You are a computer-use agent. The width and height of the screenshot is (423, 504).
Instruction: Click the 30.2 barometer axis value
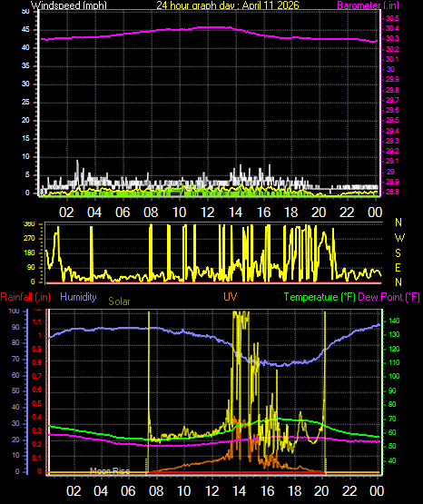392,49
